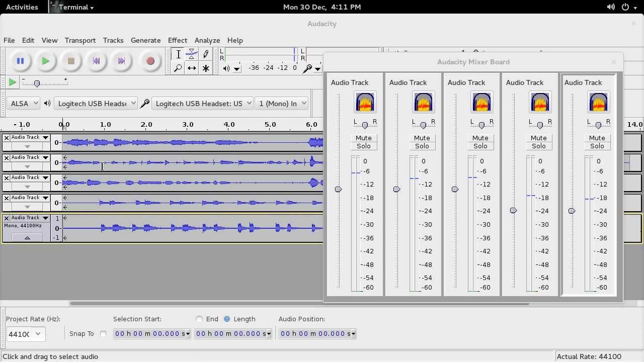Open the output meter options dropdown arrow

[x=237, y=68]
